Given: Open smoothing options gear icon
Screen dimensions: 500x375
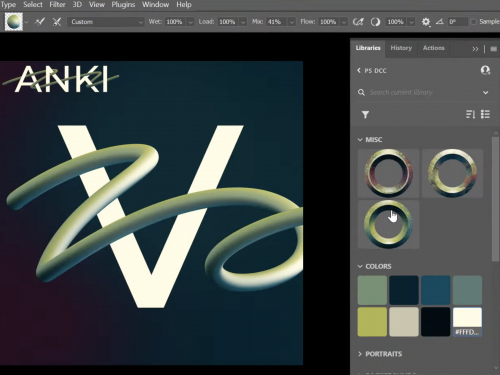Looking at the screenshot, I should tap(426, 22).
